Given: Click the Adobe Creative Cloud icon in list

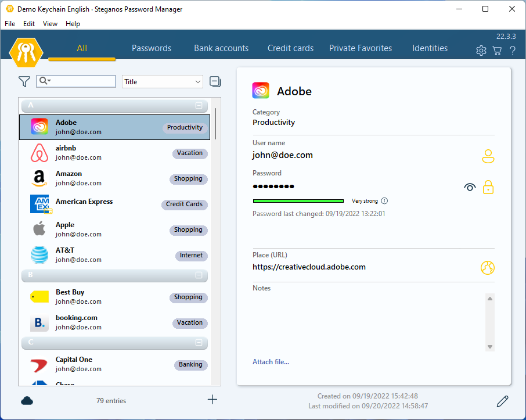Looking at the screenshot, I should tap(39, 127).
